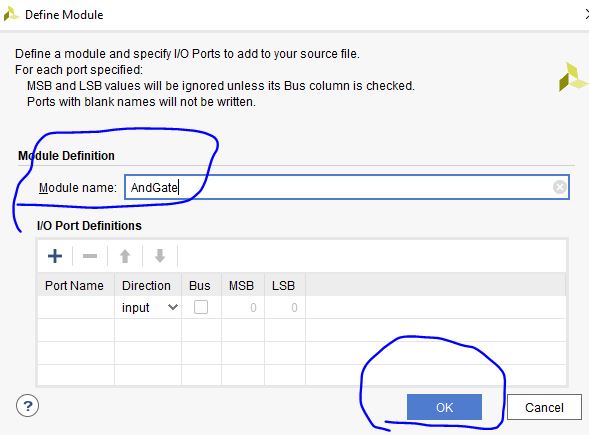This screenshot has width=589, height=435.
Task: Move port up with up arrow
Action: (x=125, y=256)
